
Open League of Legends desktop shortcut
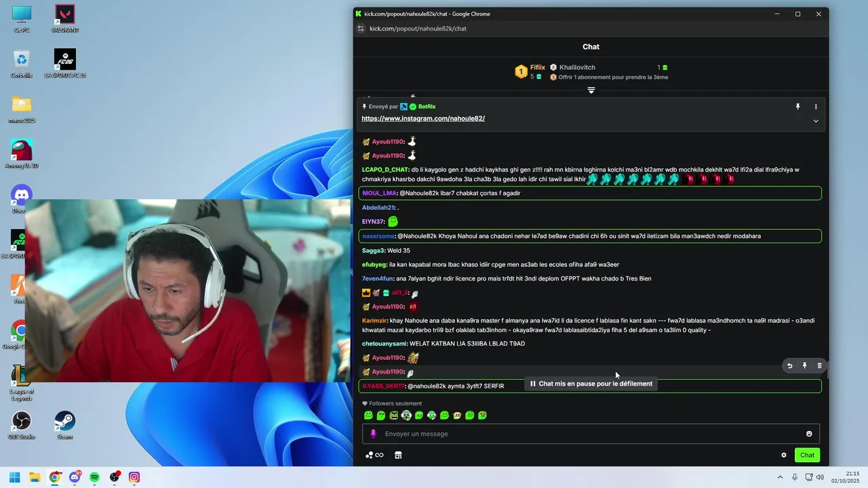[x=22, y=383]
